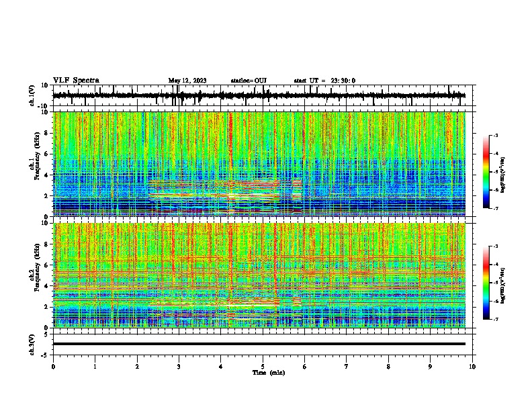
Task: Click the "8" kHz tick on ch.2 frequency axis
Action: coord(46,244)
